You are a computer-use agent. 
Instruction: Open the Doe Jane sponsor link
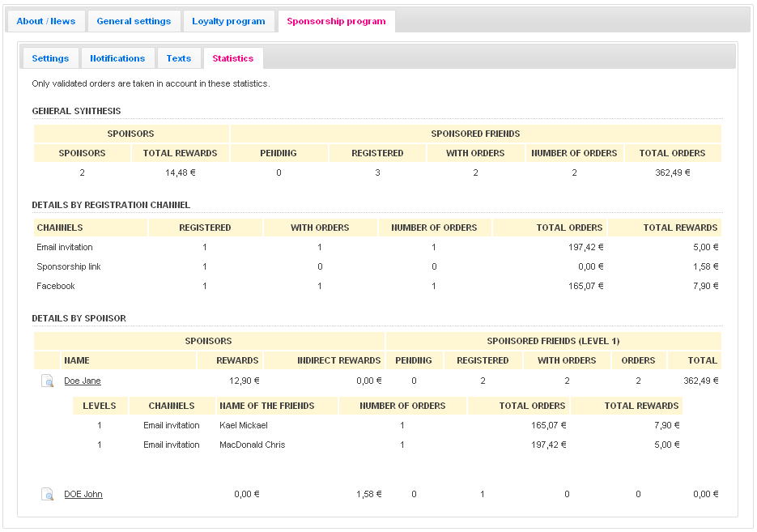point(83,381)
